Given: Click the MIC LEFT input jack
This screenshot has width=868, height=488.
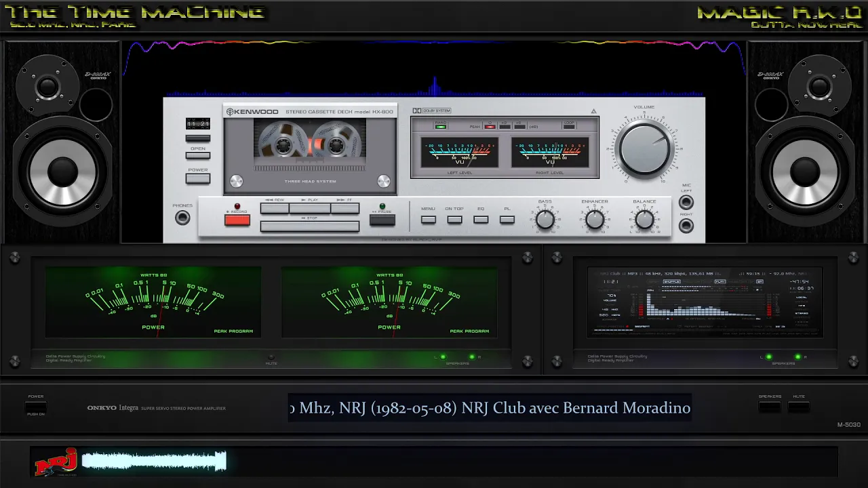Looking at the screenshot, I should pos(686,202).
